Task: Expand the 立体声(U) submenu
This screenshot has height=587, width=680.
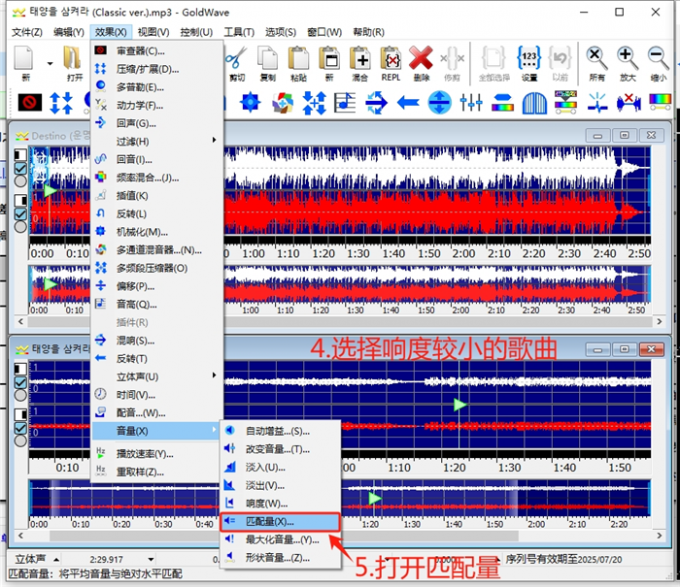Action: [157, 376]
